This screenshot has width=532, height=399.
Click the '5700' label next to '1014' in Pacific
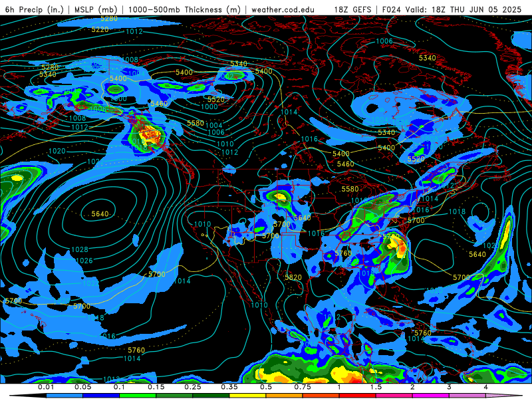click(x=157, y=274)
